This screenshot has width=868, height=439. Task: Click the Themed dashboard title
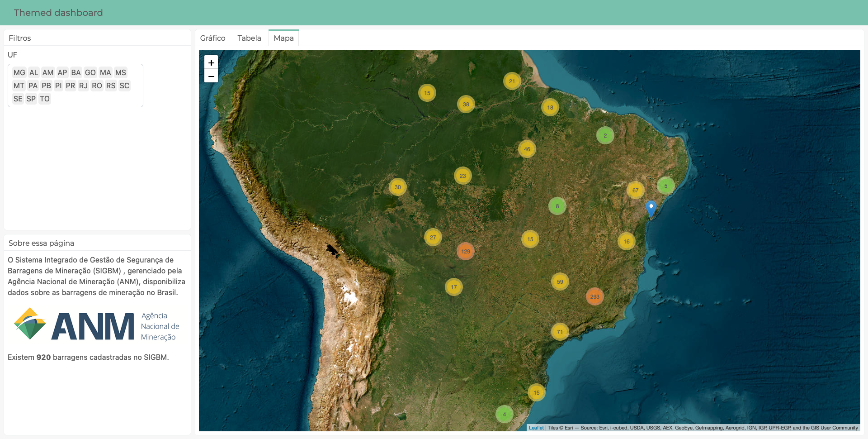point(58,13)
